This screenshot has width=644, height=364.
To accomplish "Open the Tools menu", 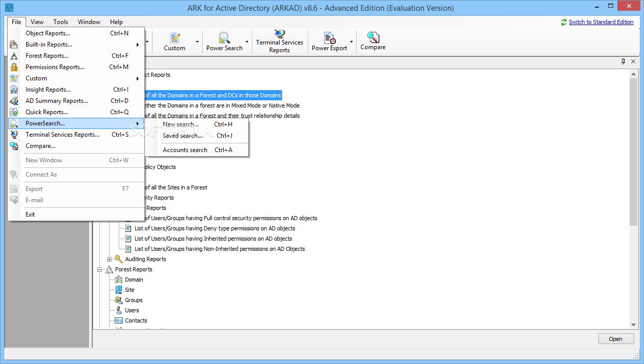I will tap(60, 22).
